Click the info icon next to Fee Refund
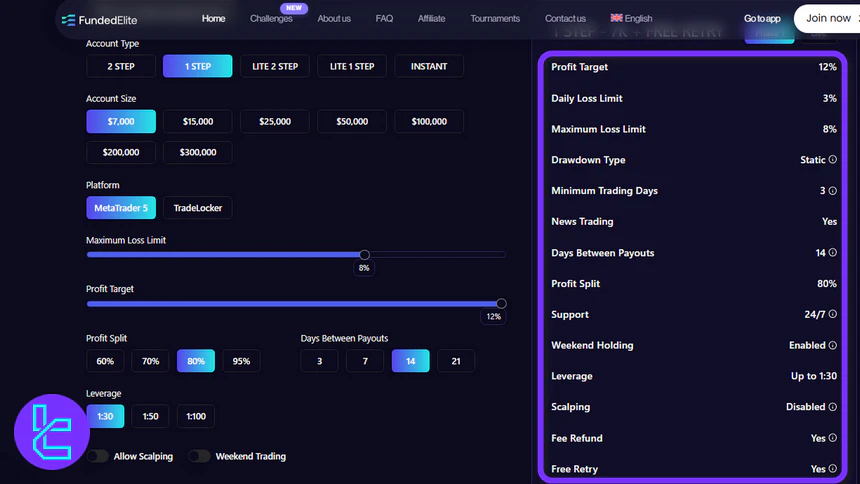 [x=833, y=438]
